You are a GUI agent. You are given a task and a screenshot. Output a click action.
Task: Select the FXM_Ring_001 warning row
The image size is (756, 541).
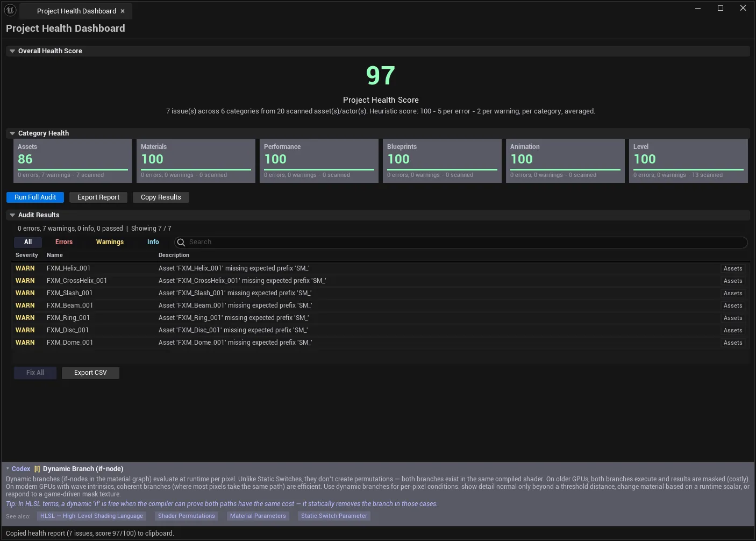[x=380, y=318]
